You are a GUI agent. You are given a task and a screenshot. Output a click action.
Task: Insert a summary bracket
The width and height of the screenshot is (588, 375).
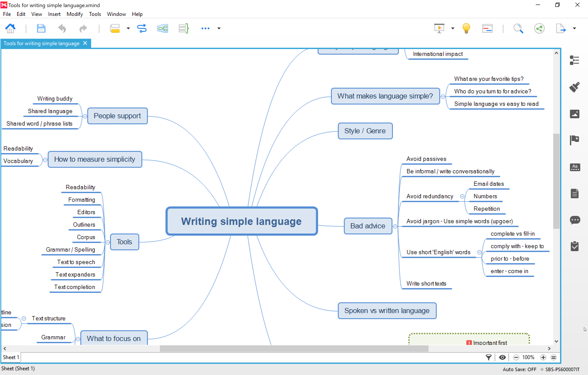tap(184, 29)
